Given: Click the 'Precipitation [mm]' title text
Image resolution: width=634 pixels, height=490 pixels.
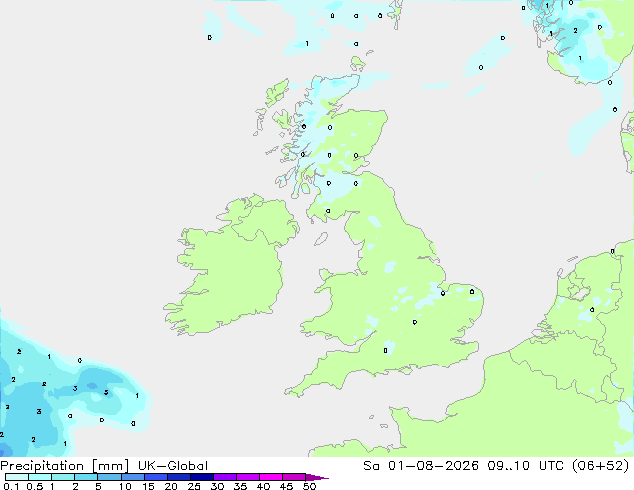Looking at the screenshot, I should tap(64, 466).
